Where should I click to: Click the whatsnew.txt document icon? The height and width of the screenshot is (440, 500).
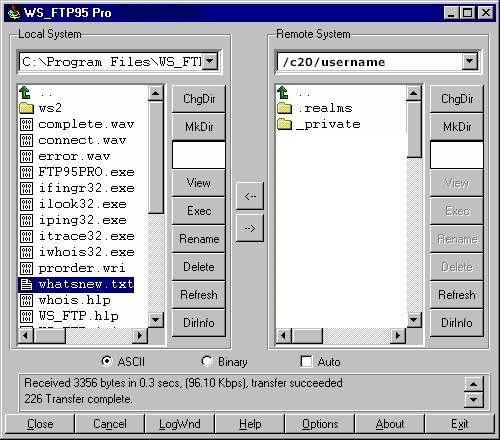pos(26,284)
